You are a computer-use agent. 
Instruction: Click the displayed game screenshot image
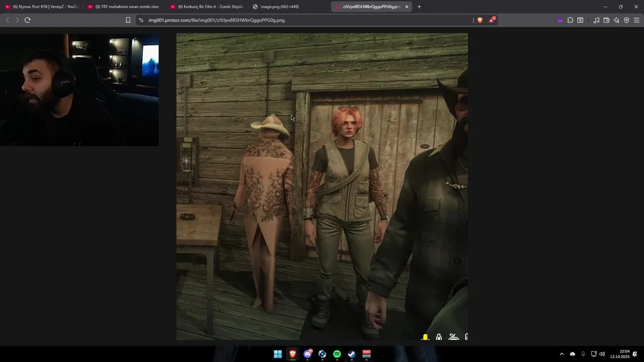[x=322, y=187]
